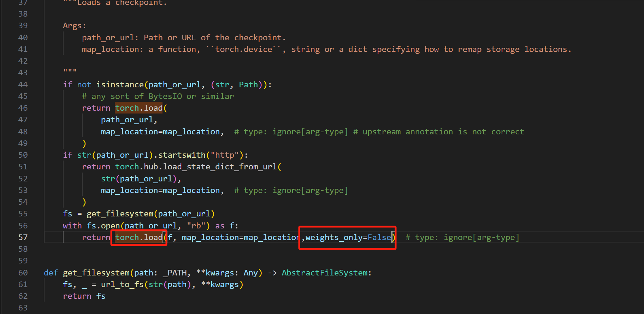Click 'torch.load' on line 46
The width and height of the screenshot is (644, 314).
(139, 108)
